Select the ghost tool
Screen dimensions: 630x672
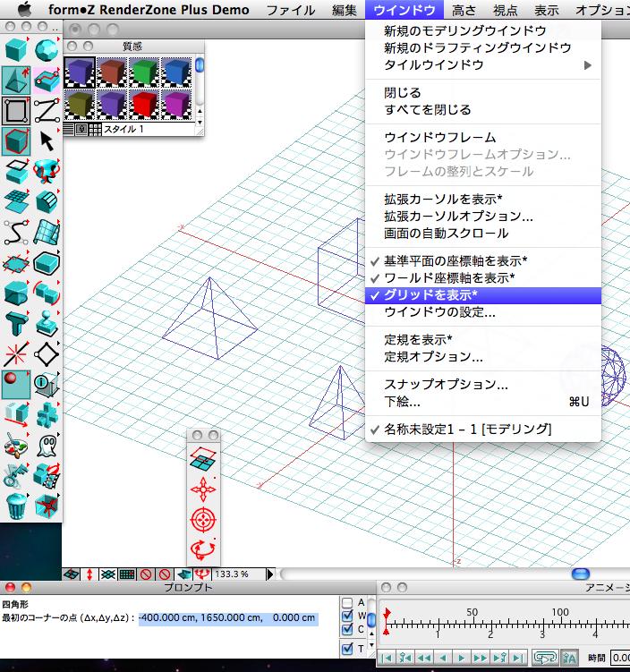[x=47, y=446]
